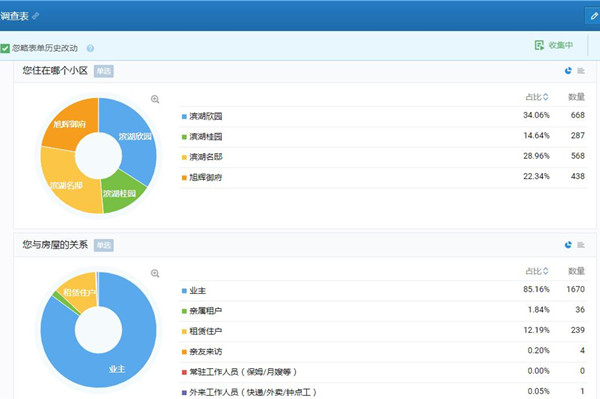Image resolution: width=600 pixels, height=399 pixels.
Task: Click the 数量 column header in 小区 table
Action: pos(576,97)
